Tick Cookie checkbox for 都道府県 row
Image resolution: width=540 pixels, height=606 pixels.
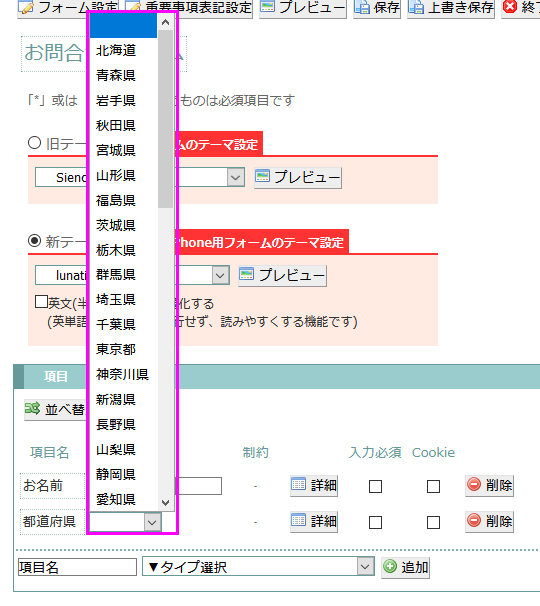(x=433, y=523)
